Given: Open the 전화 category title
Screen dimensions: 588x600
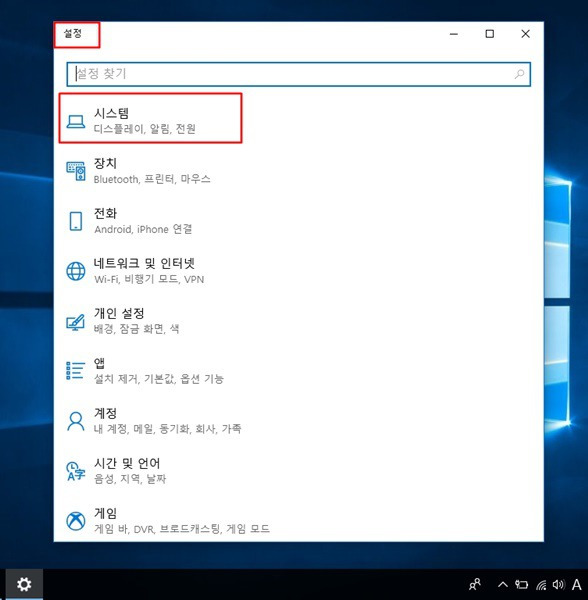Looking at the screenshot, I should point(105,213).
